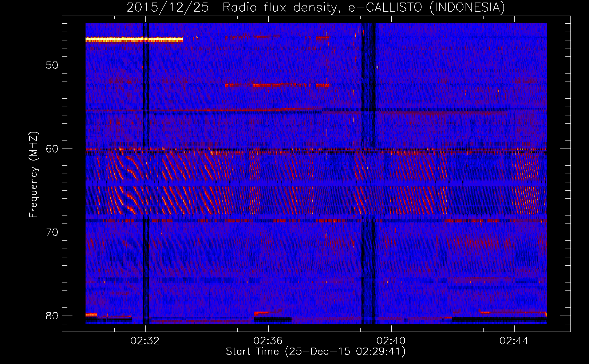
Task: Click the 02:36 time tick label
Action: [x=268, y=341]
